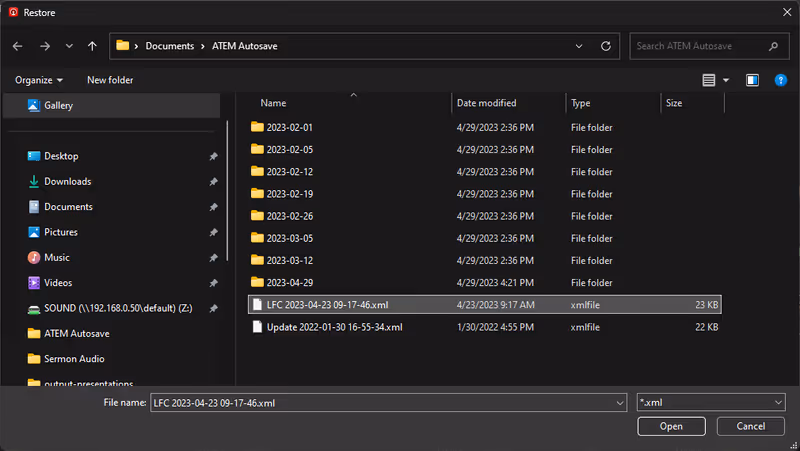This screenshot has height=451, width=800.
Task: Open Sermon Audio folder in sidebar
Action: pos(74,359)
